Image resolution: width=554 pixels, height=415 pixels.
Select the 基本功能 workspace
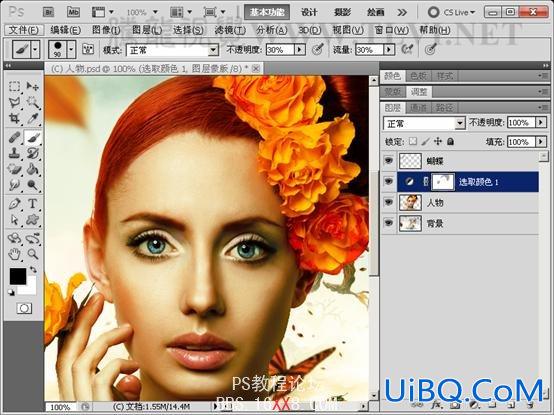click(267, 12)
